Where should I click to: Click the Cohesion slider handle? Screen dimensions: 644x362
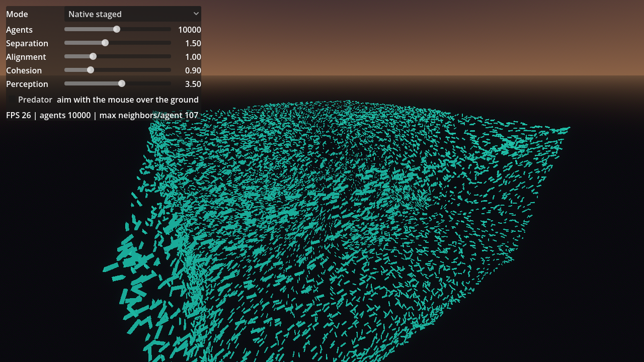click(91, 70)
